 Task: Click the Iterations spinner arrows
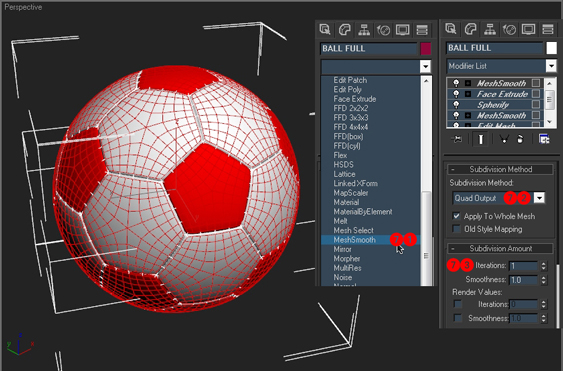coord(543,266)
